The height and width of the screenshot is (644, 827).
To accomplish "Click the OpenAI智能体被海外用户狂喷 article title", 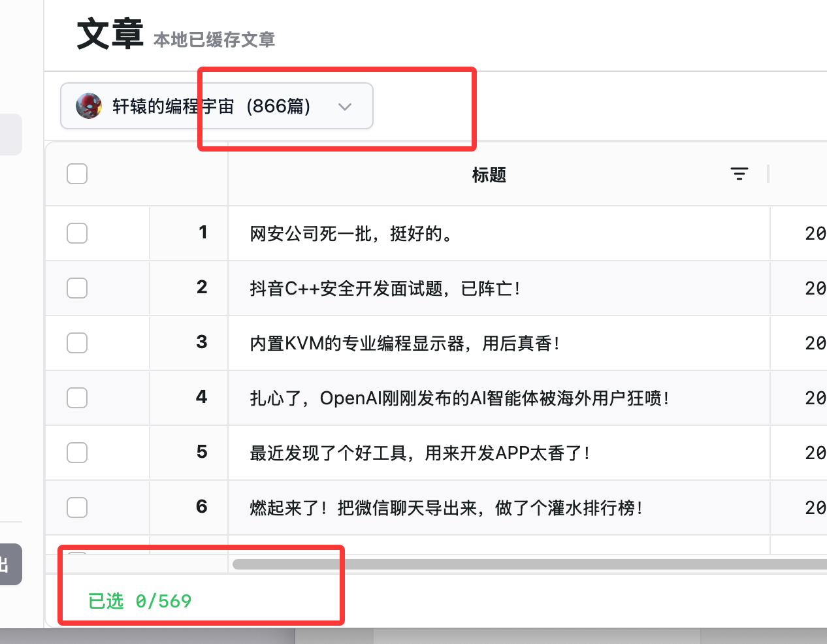I will [459, 398].
